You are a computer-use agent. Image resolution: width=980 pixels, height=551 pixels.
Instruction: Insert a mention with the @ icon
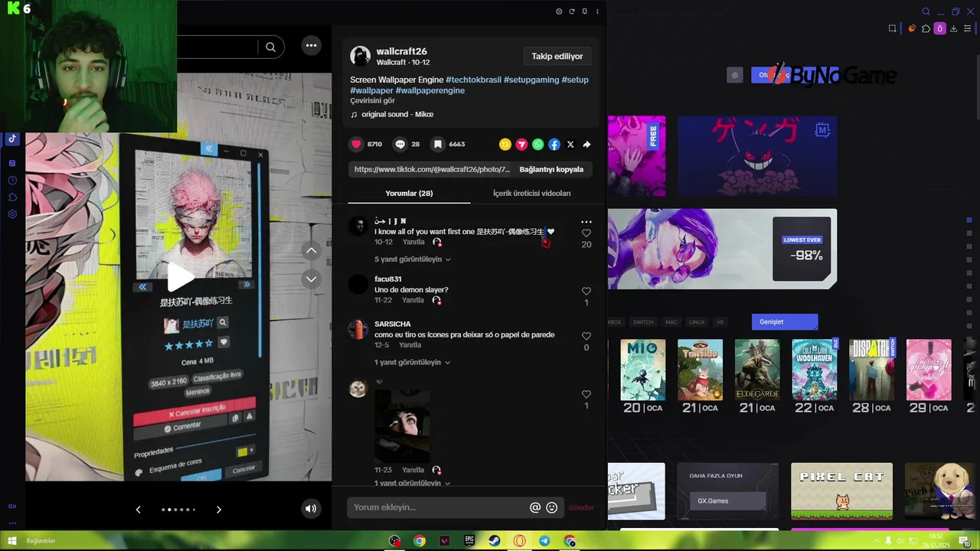(535, 507)
